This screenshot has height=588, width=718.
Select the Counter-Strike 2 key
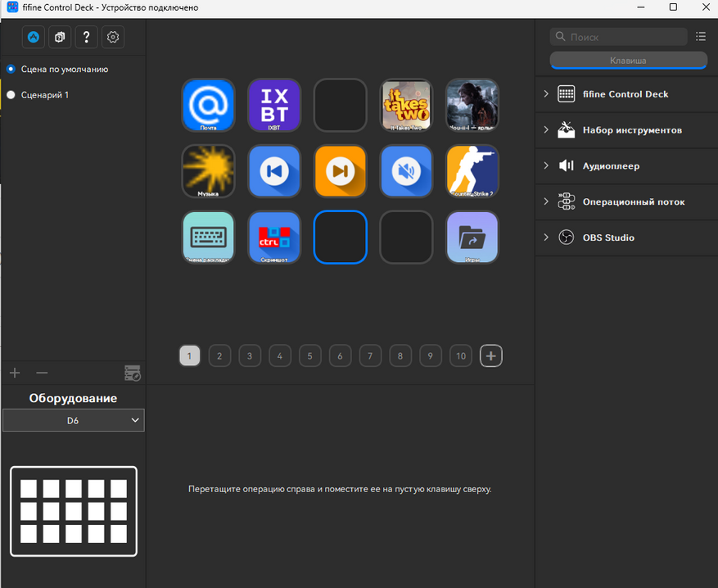[472, 171]
